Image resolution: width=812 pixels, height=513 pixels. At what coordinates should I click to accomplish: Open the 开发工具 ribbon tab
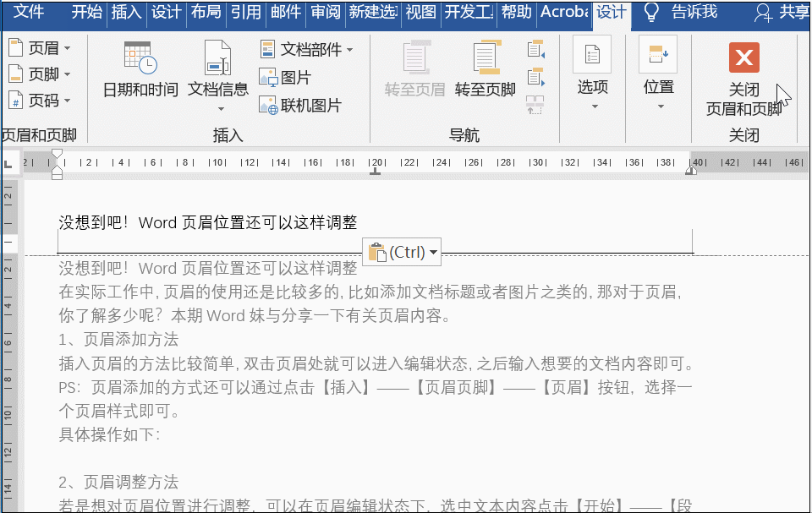pyautogui.click(x=469, y=11)
